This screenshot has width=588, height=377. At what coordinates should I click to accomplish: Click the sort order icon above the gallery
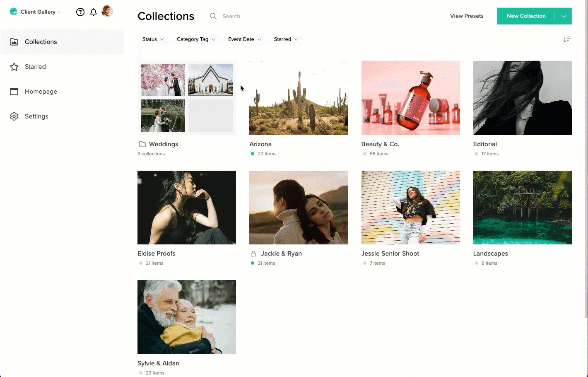coord(567,39)
